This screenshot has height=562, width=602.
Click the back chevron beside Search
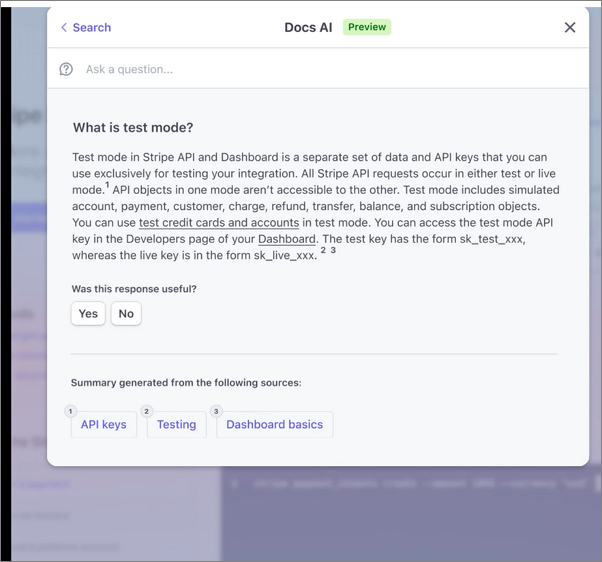[x=64, y=28]
